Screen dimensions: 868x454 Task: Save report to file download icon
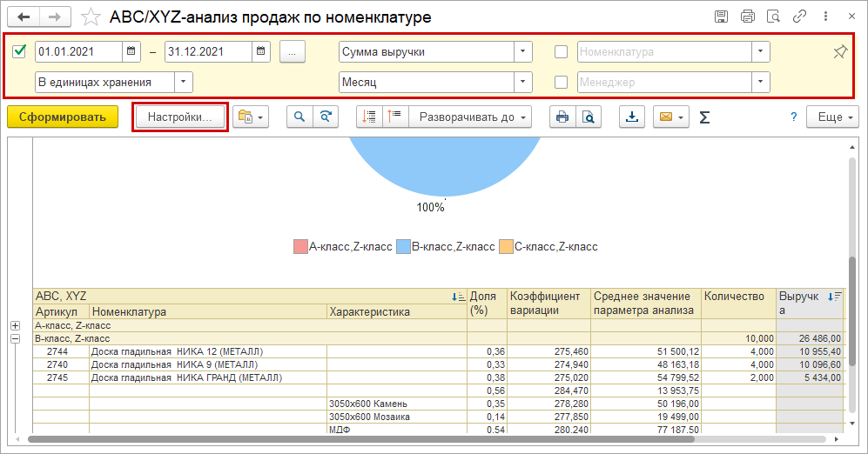coord(631,117)
